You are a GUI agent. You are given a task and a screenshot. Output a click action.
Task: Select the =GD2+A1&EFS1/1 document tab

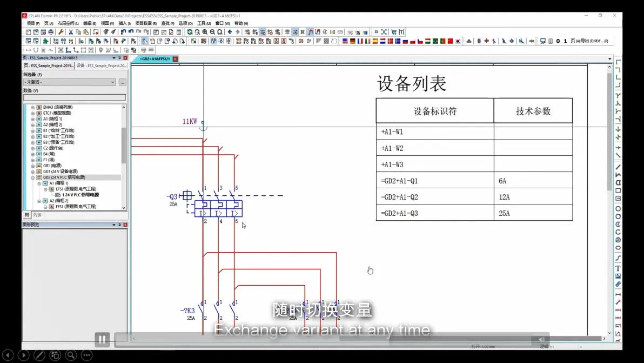[x=155, y=59]
